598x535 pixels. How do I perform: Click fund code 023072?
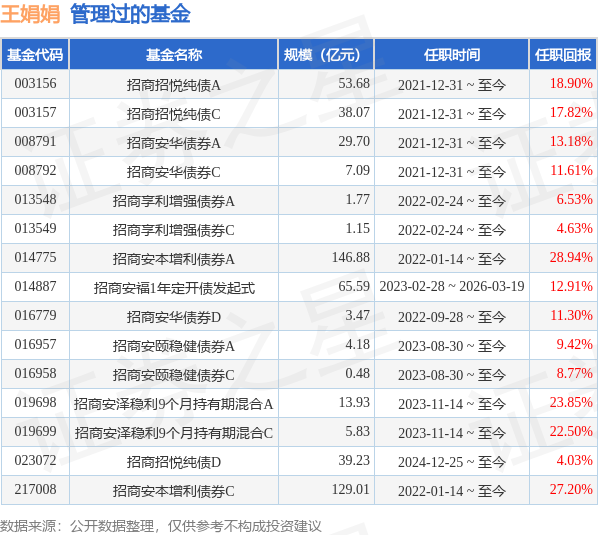[x=35, y=460]
